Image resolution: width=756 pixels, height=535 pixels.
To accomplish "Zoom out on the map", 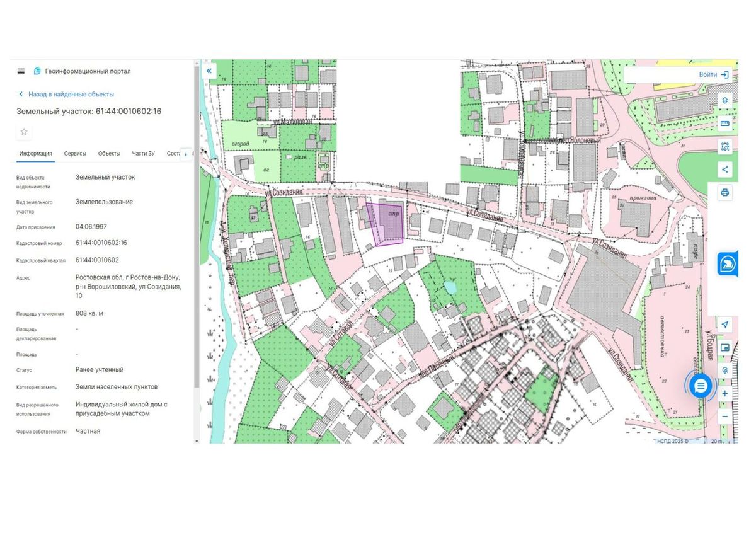I will pyautogui.click(x=725, y=417).
